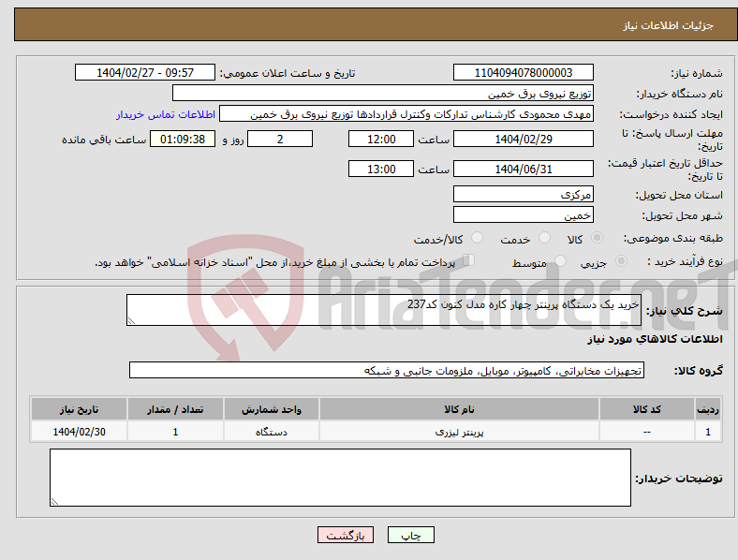738x560 pixels.
Task: Open the اطلاعات تماس خریدار link
Action: point(166,114)
